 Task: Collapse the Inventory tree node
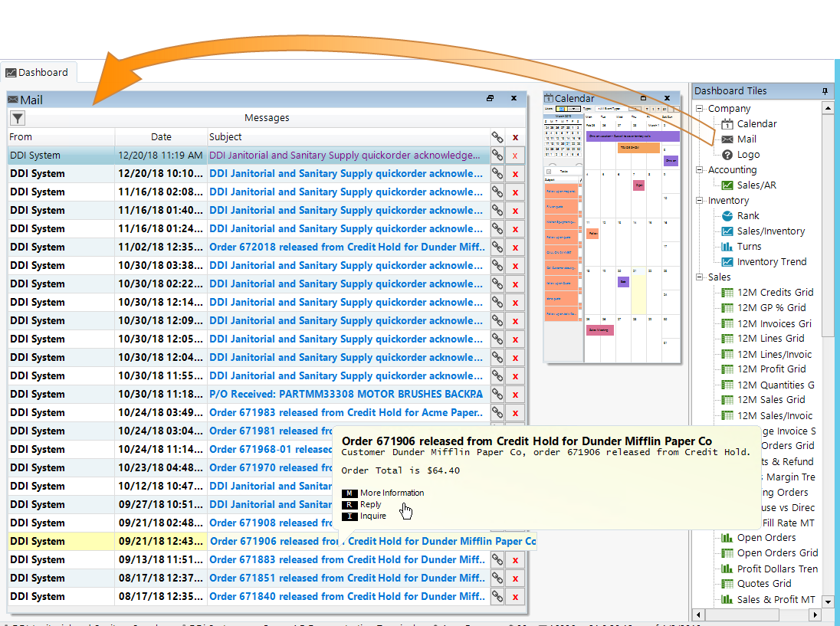pyautogui.click(x=700, y=201)
